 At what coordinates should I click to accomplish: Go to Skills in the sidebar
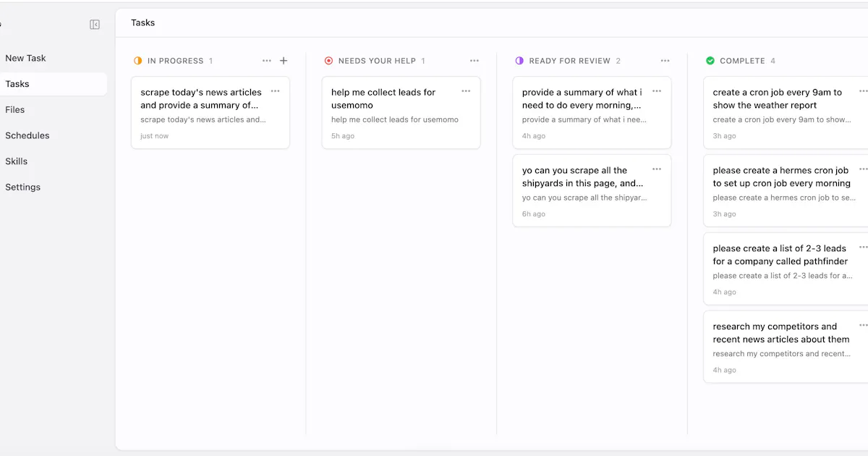tap(16, 161)
